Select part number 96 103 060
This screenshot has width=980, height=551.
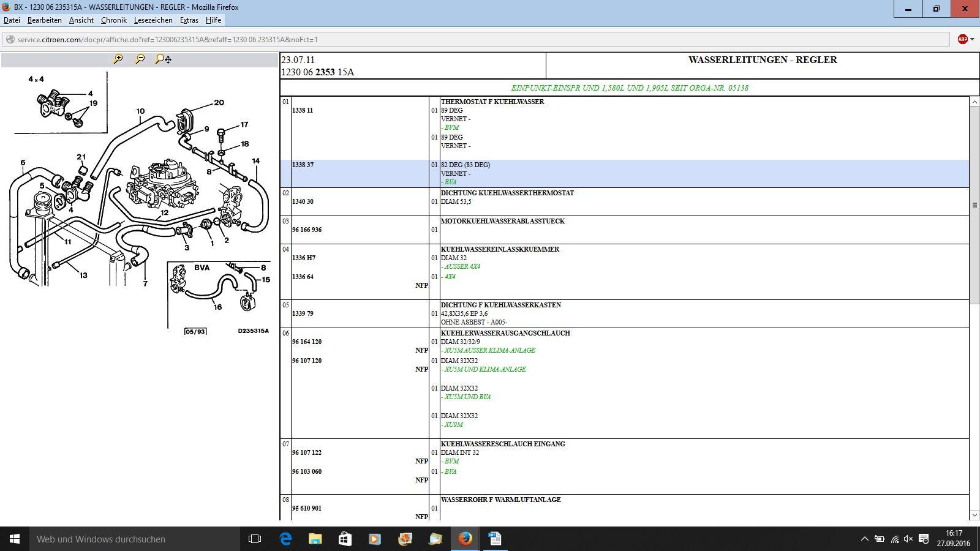(307, 471)
